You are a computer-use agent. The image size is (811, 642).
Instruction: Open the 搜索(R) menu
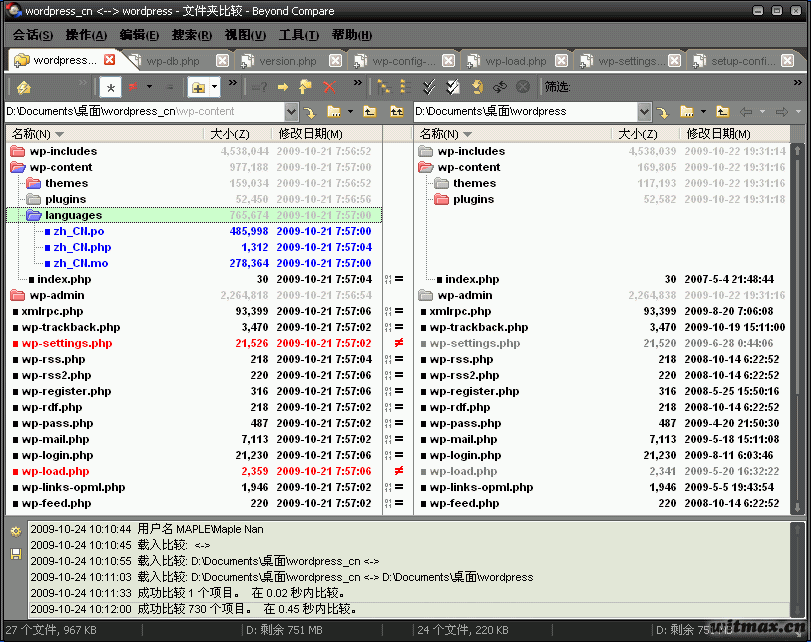tap(192, 35)
